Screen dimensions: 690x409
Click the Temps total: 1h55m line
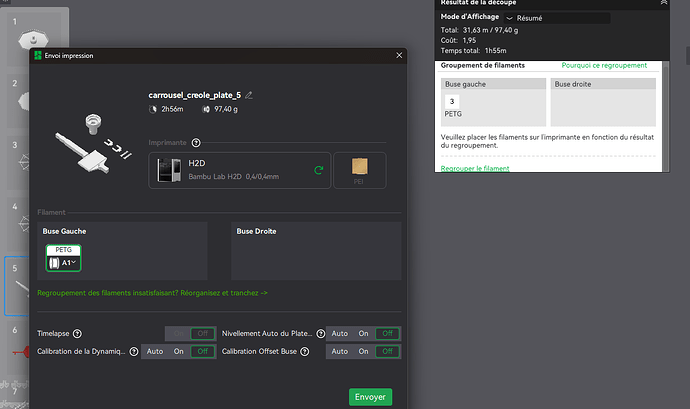[x=473, y=51]
